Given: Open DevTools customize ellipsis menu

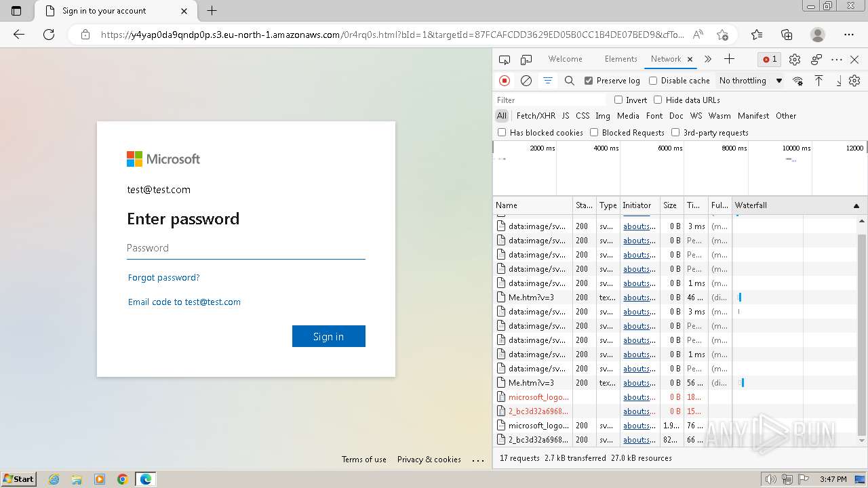Looking at the screenshot, I should click(837, 60).
